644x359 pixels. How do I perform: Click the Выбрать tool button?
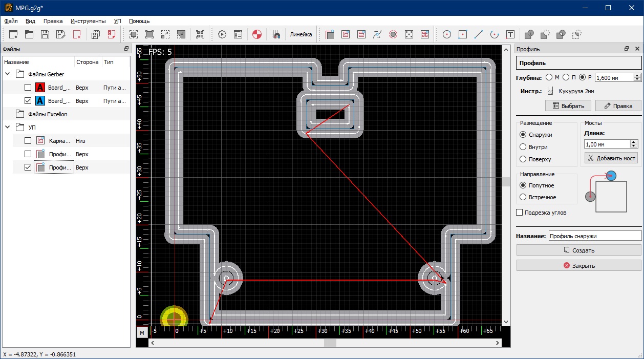coord(568,106)
